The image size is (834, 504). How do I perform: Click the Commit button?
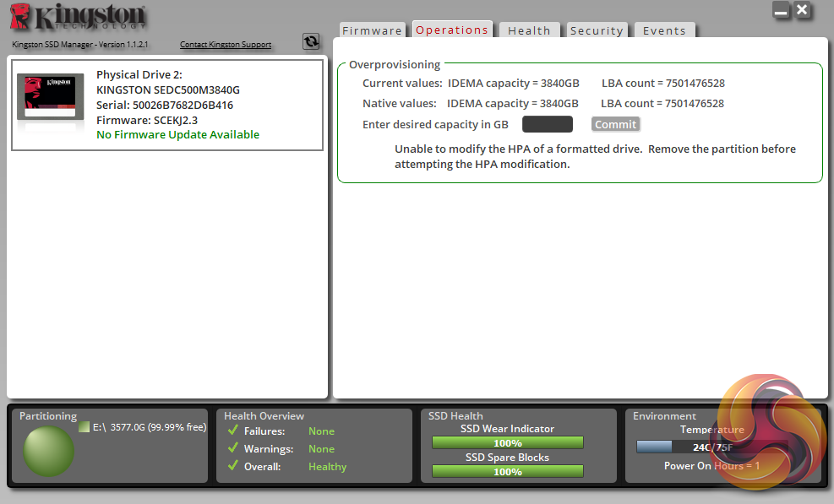[x=615, y=124]
